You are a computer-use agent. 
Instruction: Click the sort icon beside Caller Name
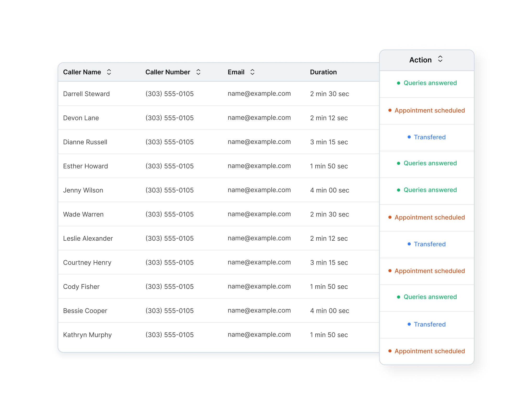click(109, 72)
